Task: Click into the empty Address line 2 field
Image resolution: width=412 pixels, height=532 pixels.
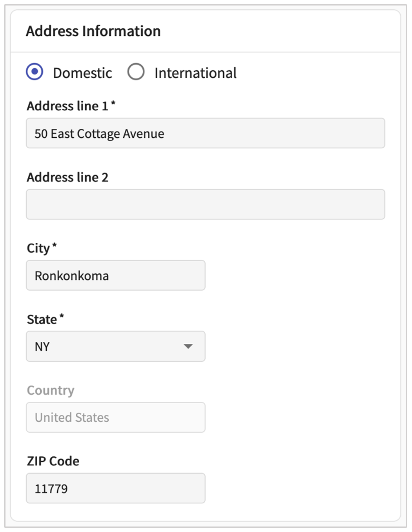Action: (x=205, y=204)
